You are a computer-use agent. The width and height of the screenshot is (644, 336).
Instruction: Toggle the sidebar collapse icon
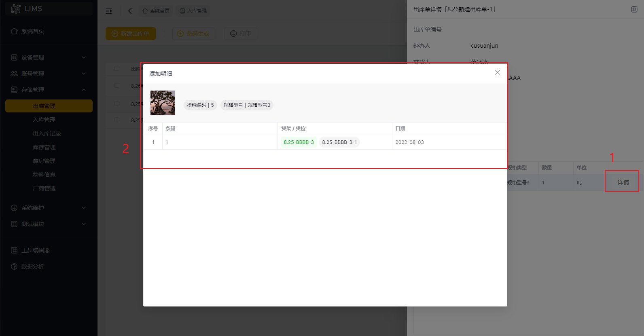109,11
